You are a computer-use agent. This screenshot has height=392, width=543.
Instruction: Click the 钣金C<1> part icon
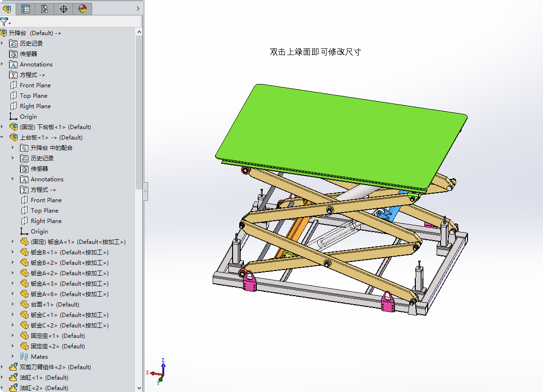click(24, 315)
